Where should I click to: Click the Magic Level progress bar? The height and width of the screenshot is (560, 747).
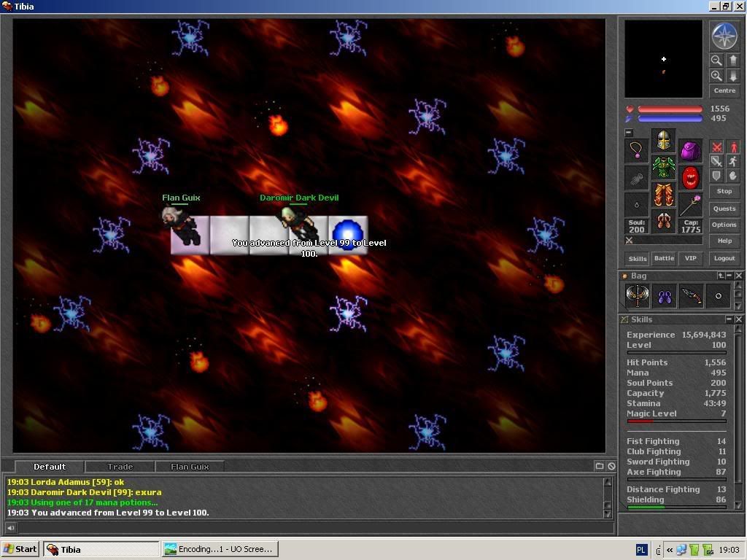click(x=676, y=421)
